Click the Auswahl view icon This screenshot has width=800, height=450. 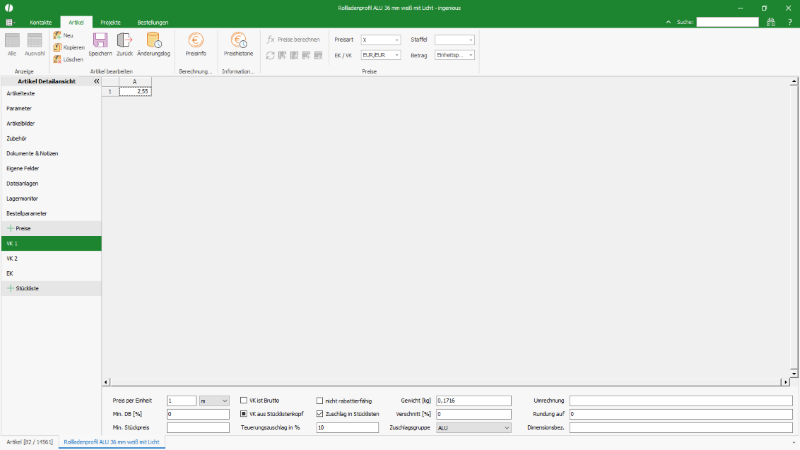pos(35,44)
